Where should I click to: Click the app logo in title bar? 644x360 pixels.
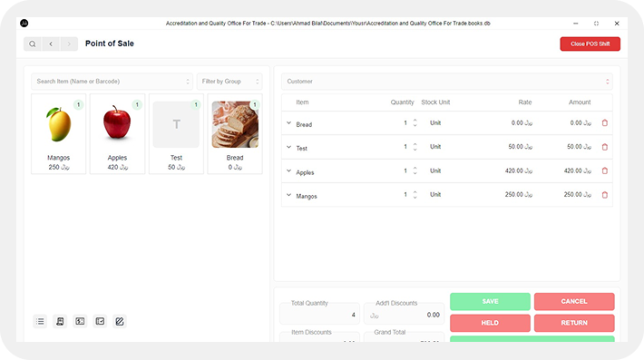(24, 24)
